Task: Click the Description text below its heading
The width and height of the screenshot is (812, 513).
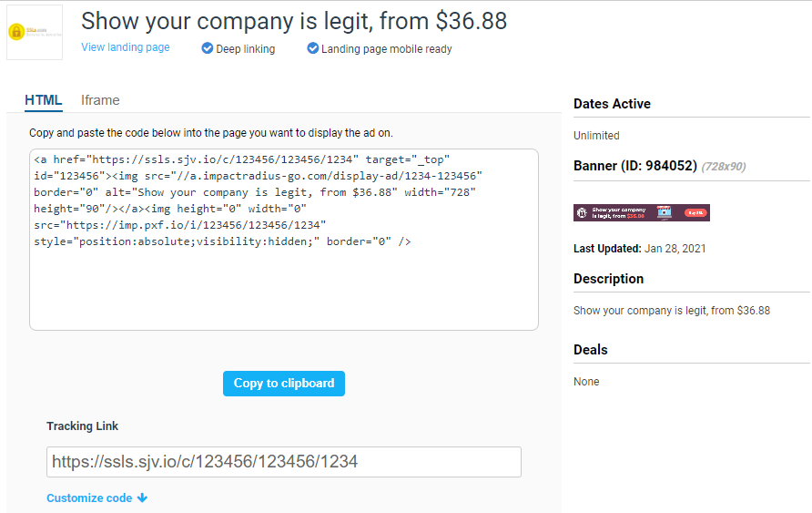Action: point(672,311)
